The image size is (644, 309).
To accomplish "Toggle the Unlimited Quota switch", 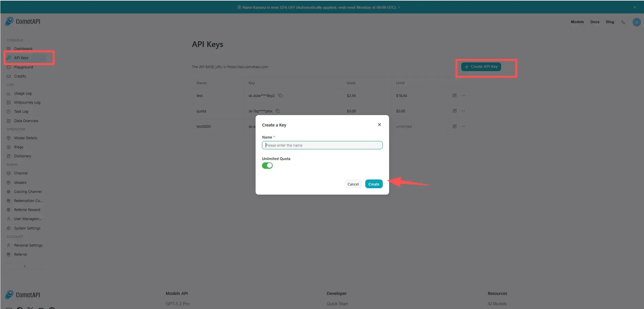I will pos(267,166).
